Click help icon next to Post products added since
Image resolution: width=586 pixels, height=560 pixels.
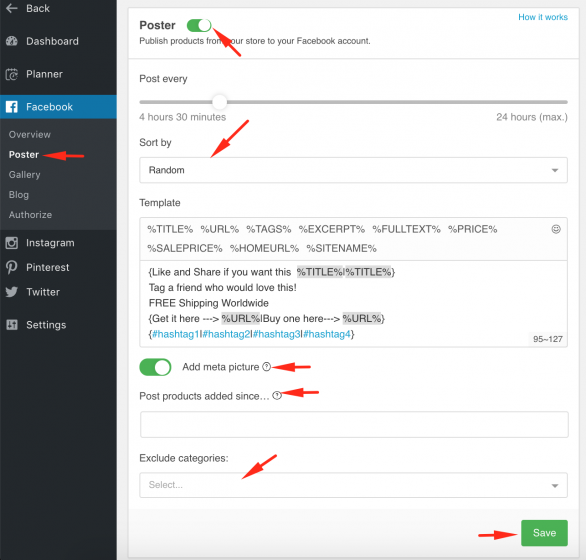click(277, 395)
